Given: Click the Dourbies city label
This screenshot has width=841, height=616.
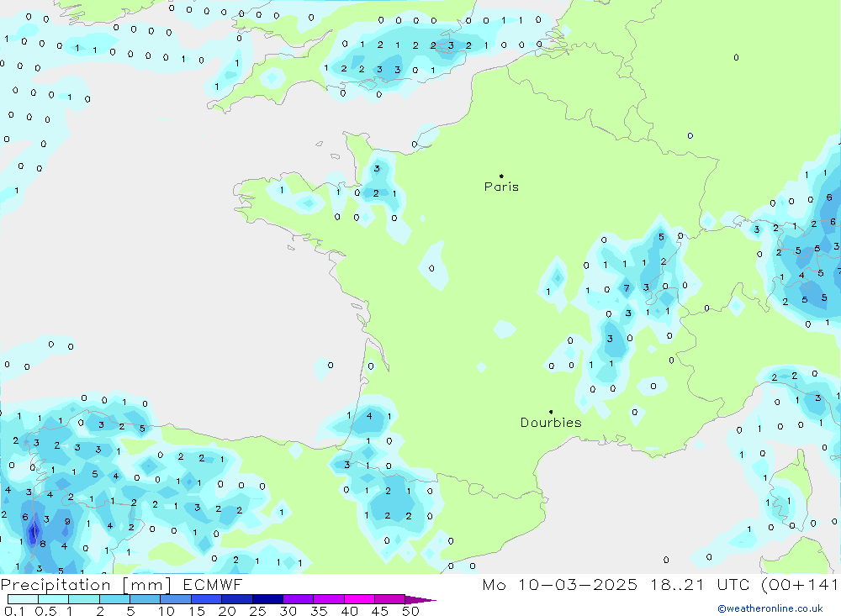Looking at the screenshot, I should coord(551,423).
